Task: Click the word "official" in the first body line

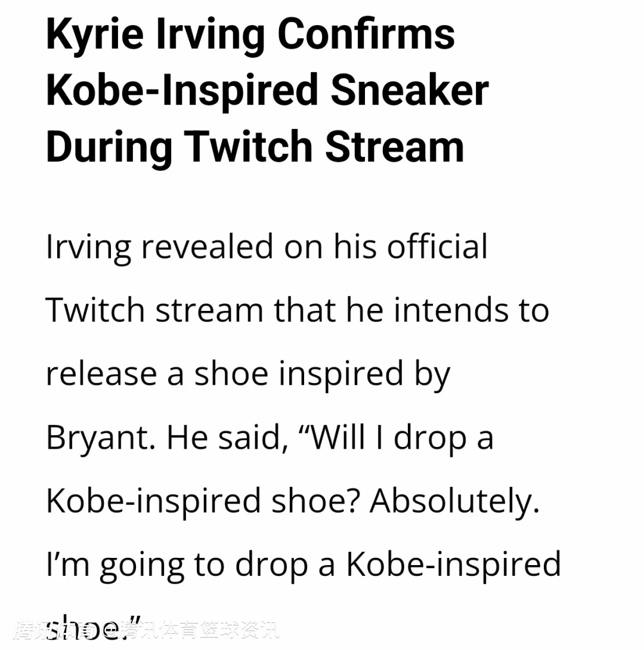Action: [437, 246]
